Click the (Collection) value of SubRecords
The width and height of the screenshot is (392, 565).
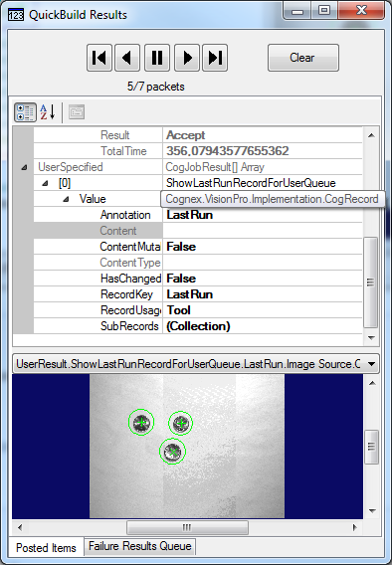pos(198,326)
